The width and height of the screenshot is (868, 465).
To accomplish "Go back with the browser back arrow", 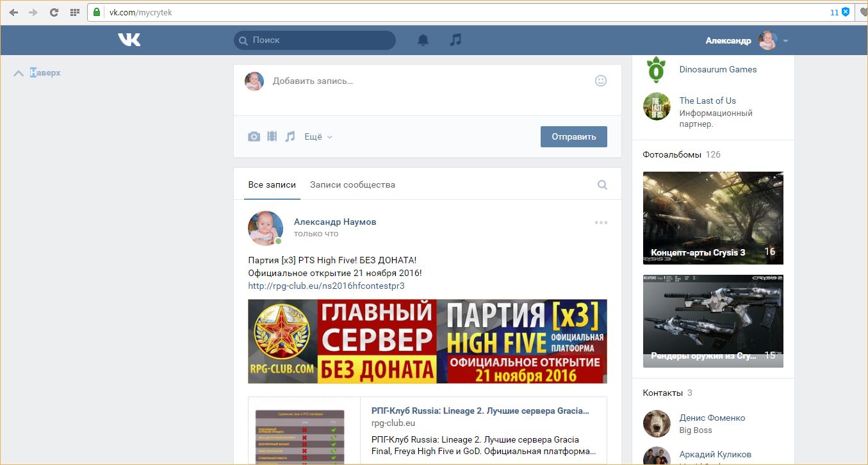I will click(13, 12).
